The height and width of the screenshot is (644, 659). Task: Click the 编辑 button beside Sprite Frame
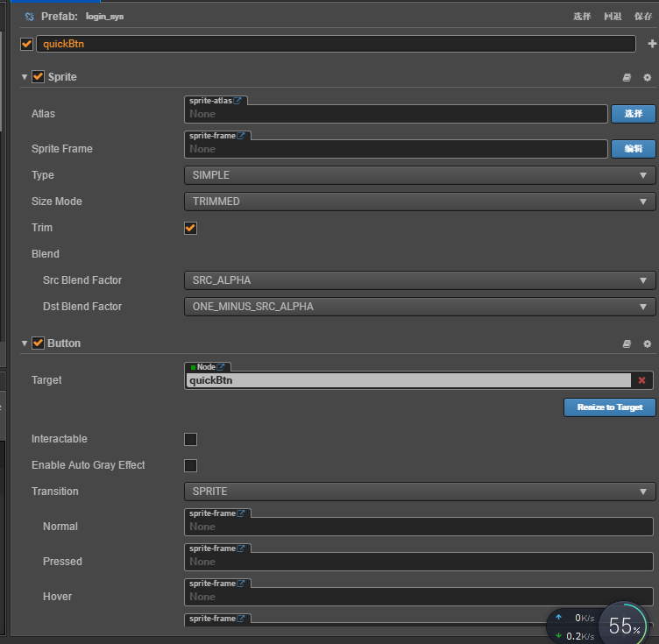[x=633, y=149]
